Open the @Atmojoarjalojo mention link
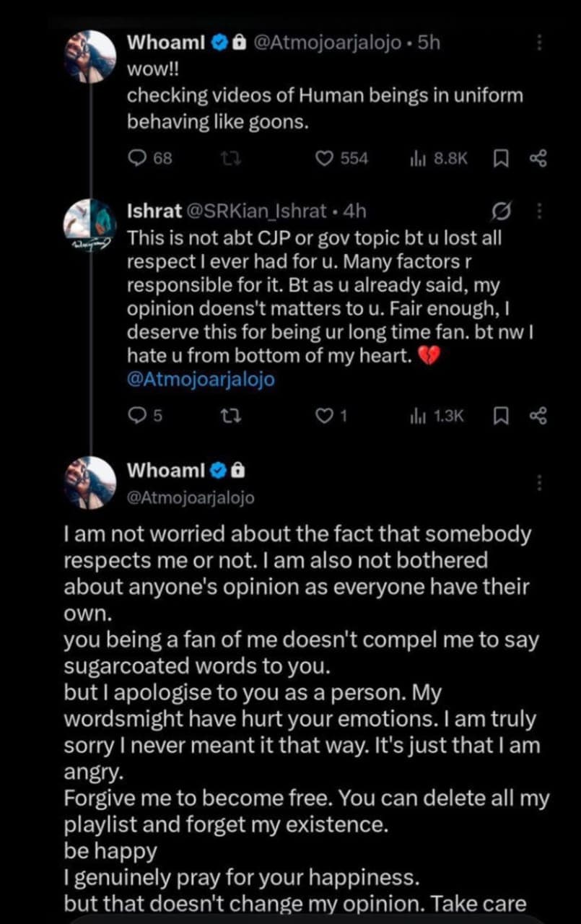This screenshot has height=924, width=581. coord(201,379)
